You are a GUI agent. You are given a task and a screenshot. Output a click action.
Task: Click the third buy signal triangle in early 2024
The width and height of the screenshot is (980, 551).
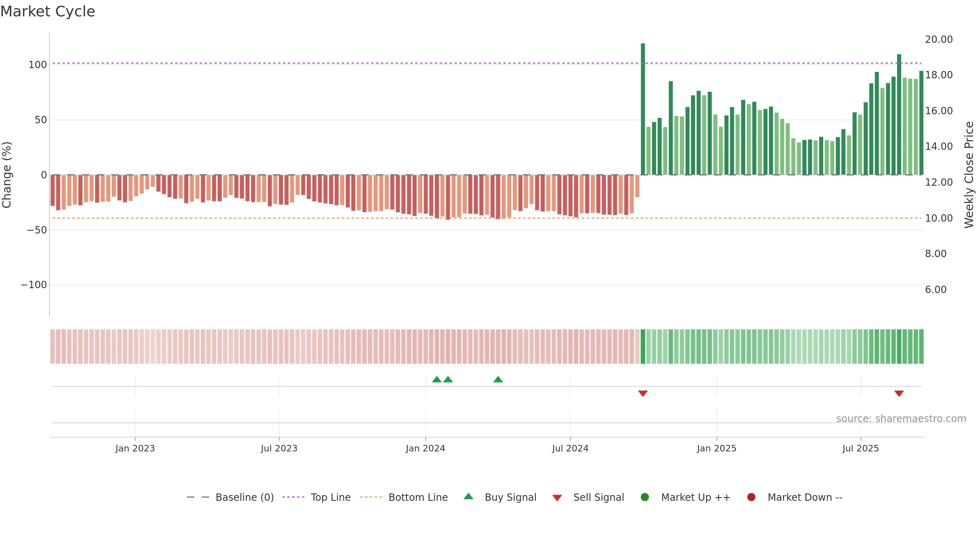pos(498,379)
